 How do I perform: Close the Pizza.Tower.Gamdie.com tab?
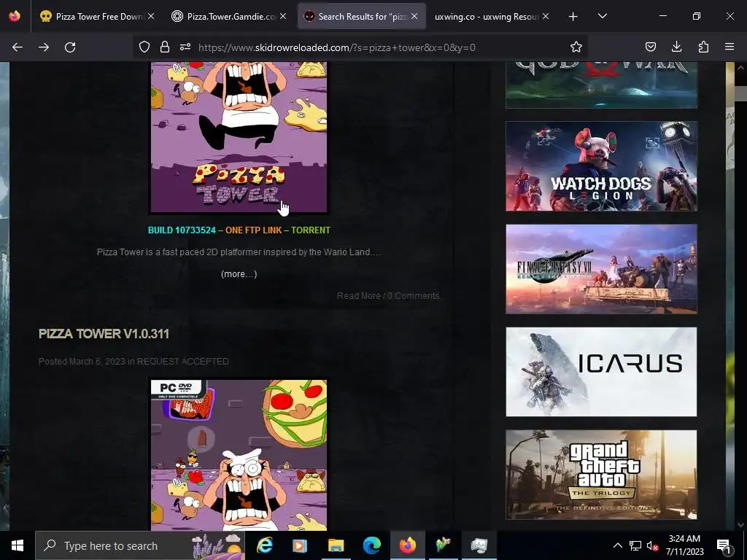tap(283, 16)
